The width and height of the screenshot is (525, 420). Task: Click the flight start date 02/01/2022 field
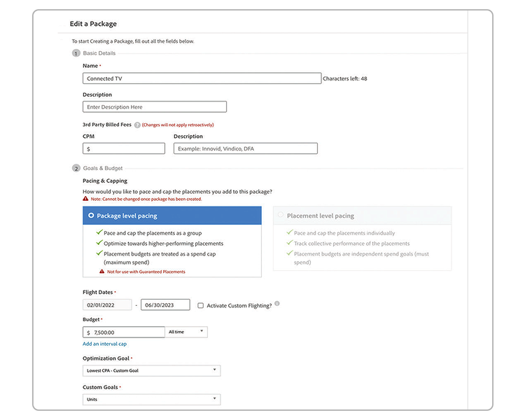[x=107, y=305]
